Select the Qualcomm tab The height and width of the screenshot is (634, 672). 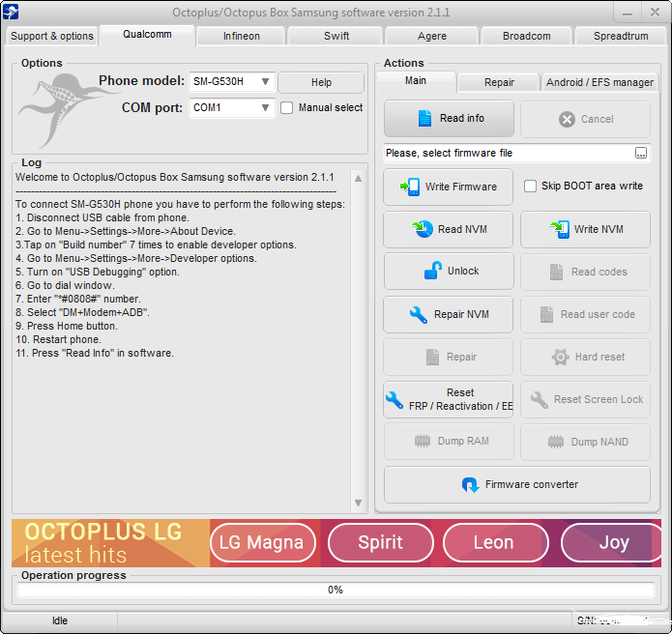point(147,34)
